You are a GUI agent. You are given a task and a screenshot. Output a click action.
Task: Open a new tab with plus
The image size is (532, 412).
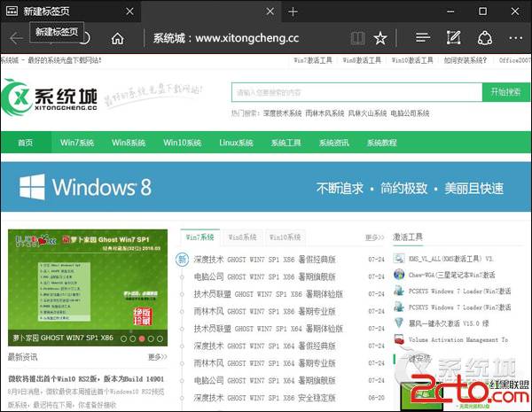(293, 12)
